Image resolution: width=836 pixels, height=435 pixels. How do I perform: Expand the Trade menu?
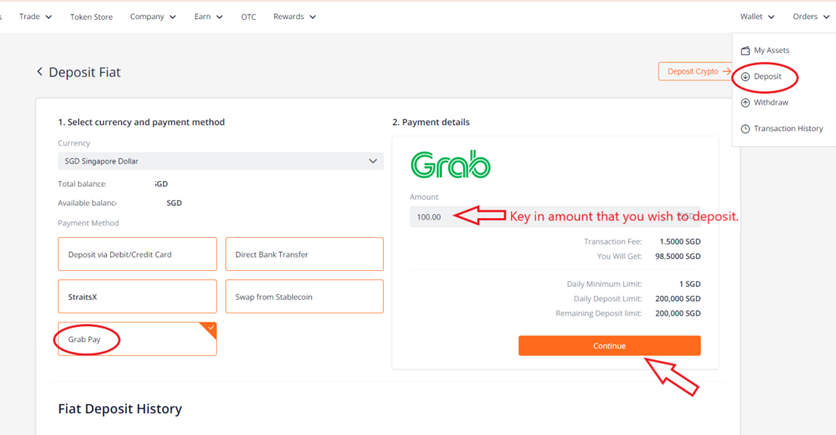[35, 17]
